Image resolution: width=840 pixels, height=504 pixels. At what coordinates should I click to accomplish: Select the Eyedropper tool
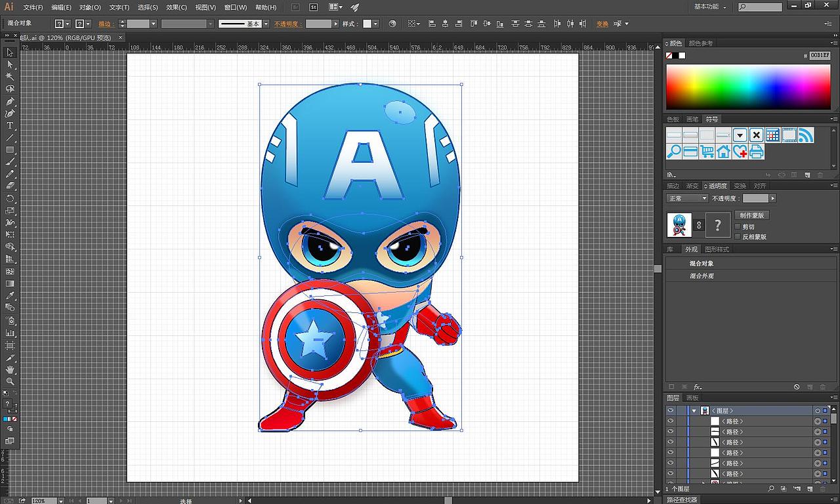(x=10, y=296)
